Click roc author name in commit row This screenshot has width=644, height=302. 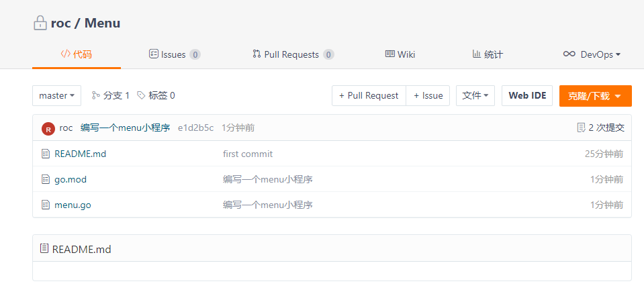(66, 128)
